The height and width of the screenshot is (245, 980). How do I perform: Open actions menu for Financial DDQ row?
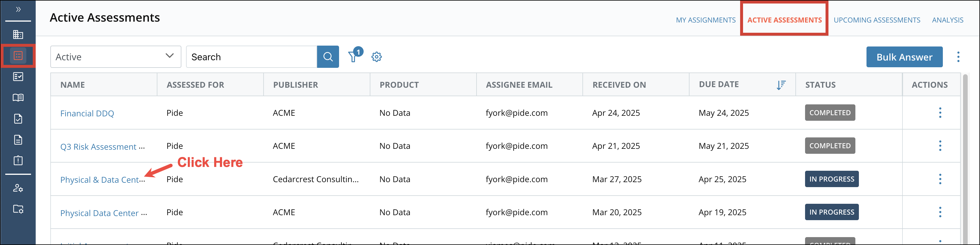[x=940, y=113]
